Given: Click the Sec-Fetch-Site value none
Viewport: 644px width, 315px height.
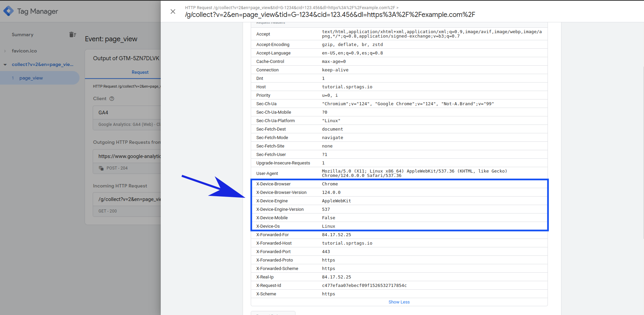Looking at the screenshot, I should coord(327,146).
